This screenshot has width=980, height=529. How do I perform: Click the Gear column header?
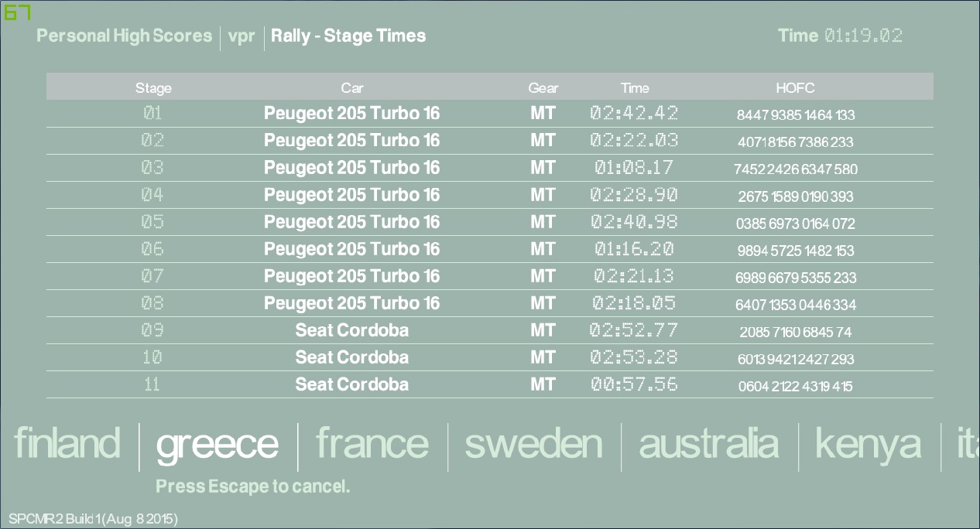pos(543,87)
